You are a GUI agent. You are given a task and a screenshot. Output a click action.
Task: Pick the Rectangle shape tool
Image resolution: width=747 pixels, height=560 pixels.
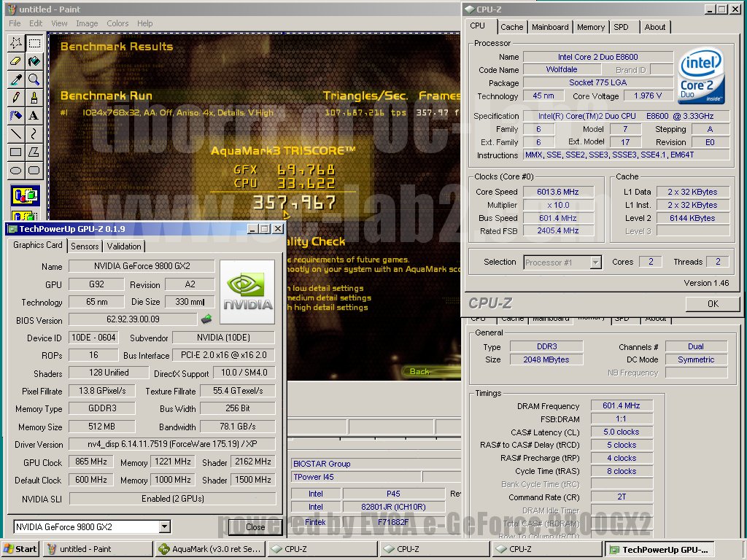[16, 152]
